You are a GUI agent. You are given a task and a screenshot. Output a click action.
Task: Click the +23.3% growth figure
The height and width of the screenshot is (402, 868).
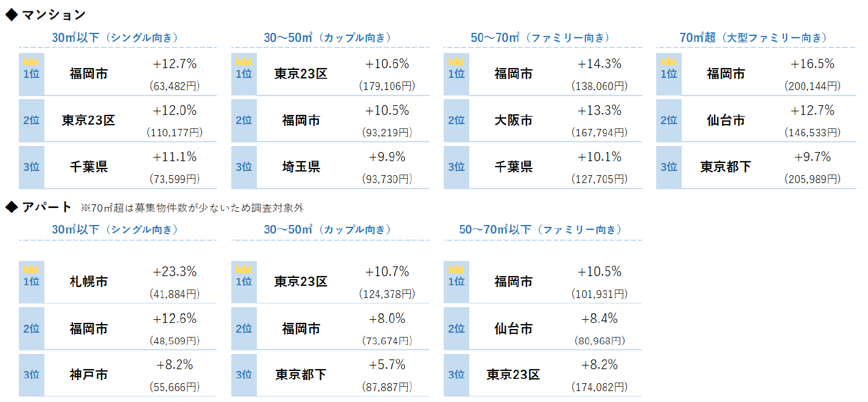click(174, 272)
